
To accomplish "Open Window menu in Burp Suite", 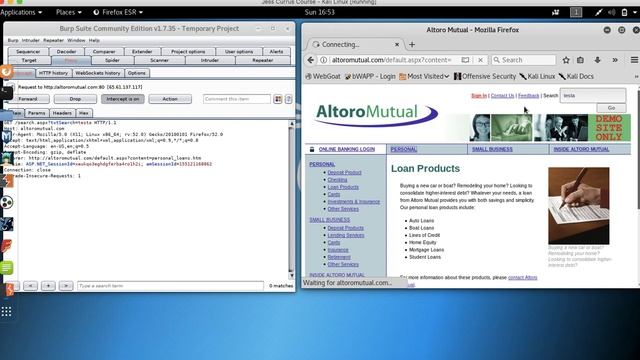I will [76, 40].
